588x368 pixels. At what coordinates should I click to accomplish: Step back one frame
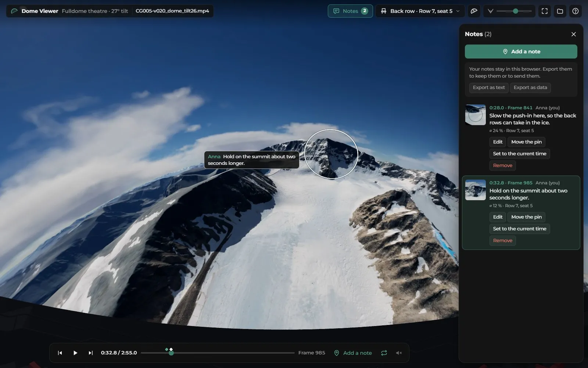(x=60, y=353)
